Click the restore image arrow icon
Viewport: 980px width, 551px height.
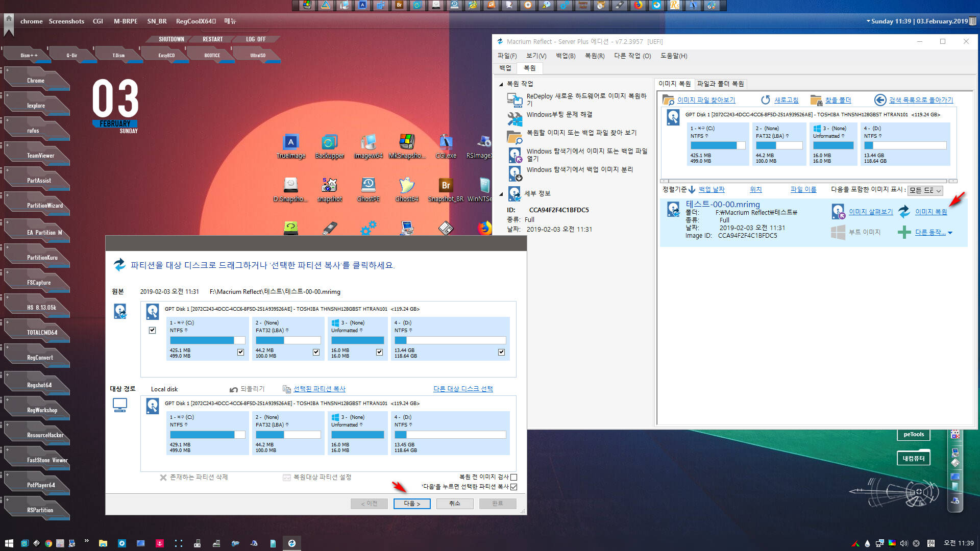point(904,211)
